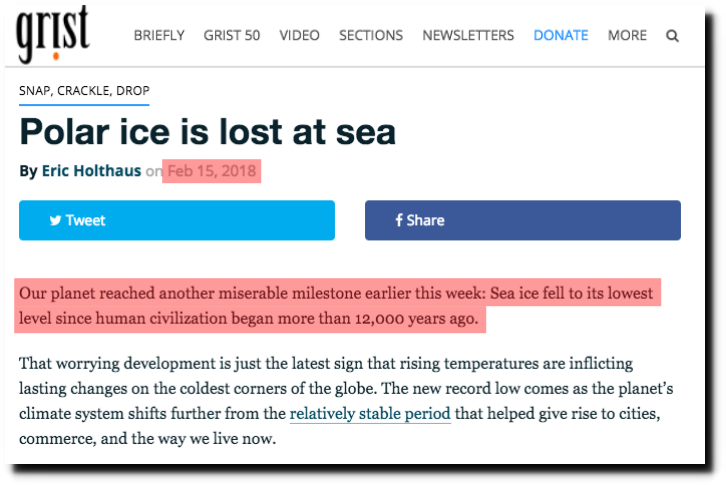
Task: Click the 'Polar ice is lost at sea' headline
Action: tap(207, 132)
